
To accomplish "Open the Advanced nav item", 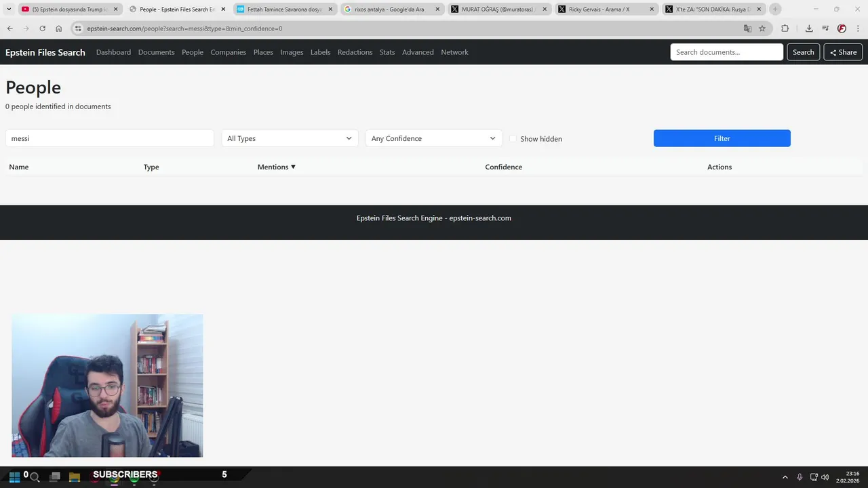I will point(418,52).
